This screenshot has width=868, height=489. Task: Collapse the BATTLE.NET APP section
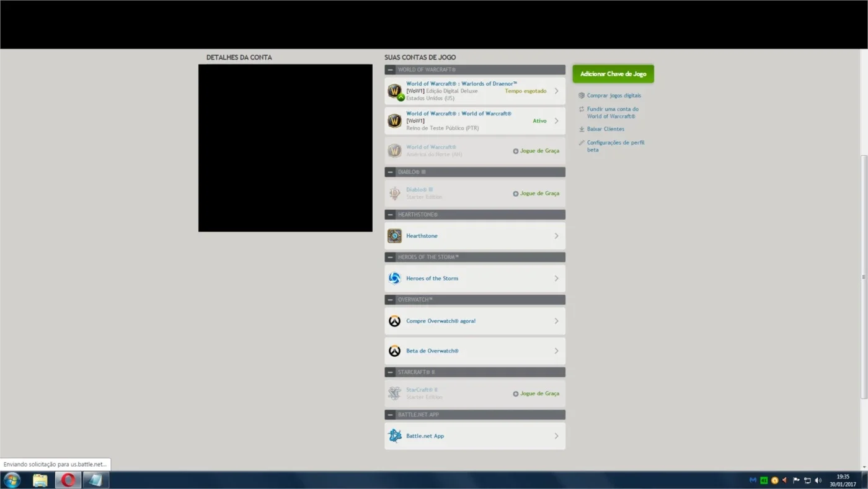pos(390,415)
